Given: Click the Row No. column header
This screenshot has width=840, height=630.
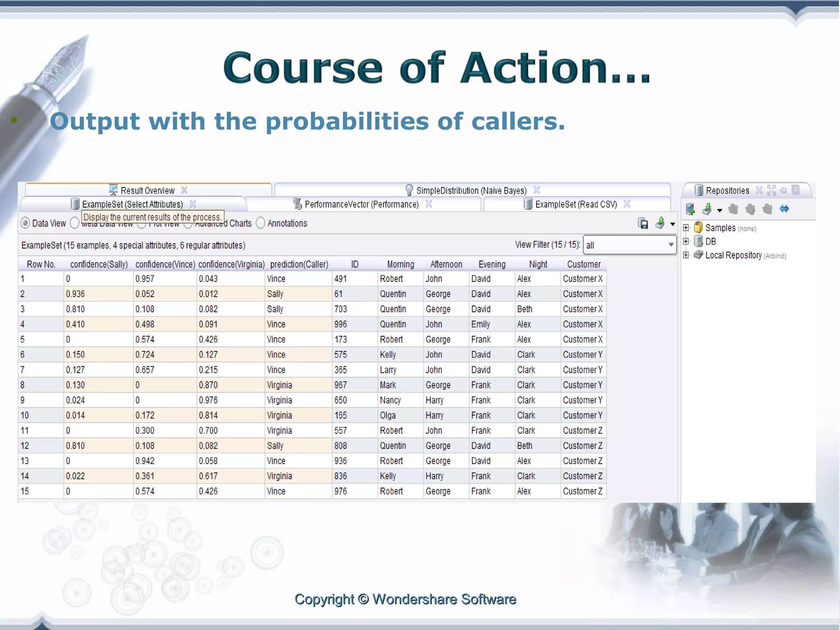Looking at the screenshot, I should pyautogui.click(x=41, y=264).
